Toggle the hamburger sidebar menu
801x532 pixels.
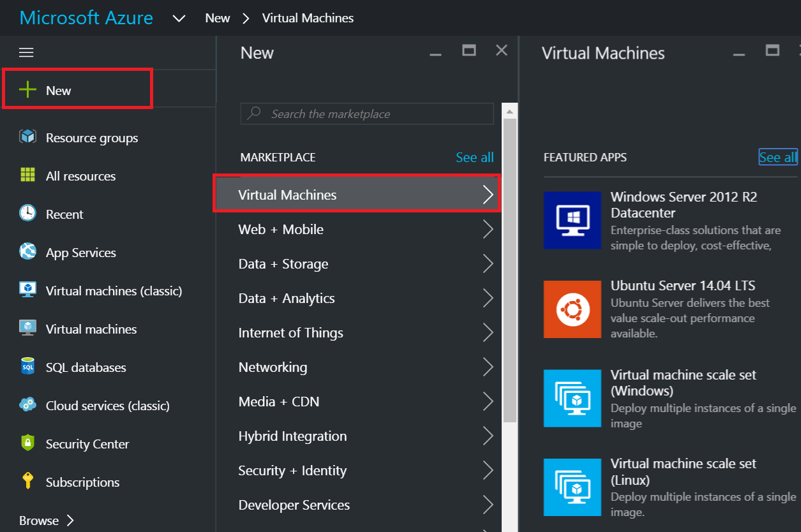[26, 53]
